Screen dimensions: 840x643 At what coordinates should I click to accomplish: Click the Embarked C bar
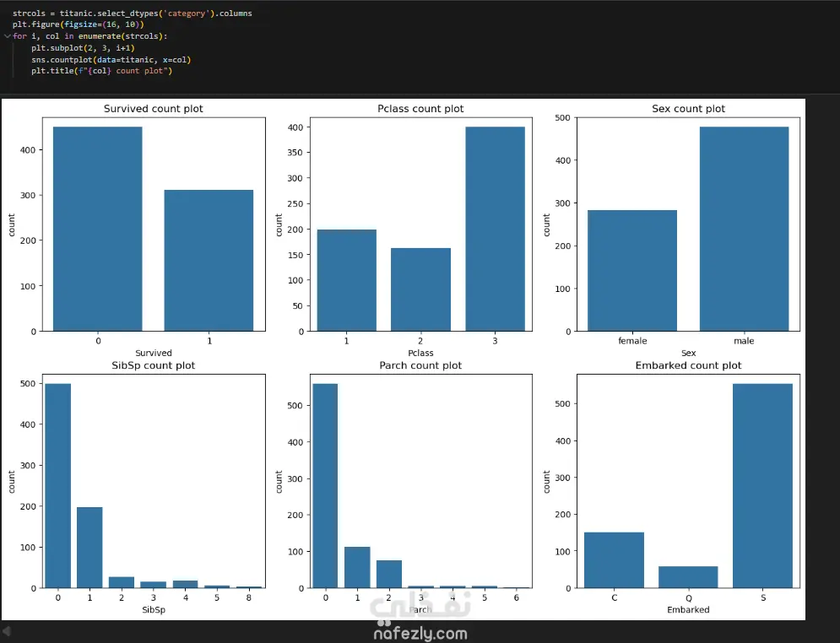[614, 560]
